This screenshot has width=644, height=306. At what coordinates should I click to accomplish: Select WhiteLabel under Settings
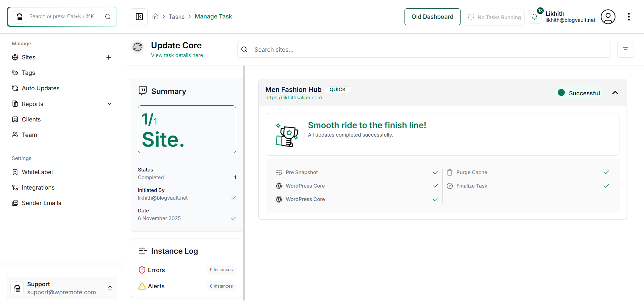(37, 172)
